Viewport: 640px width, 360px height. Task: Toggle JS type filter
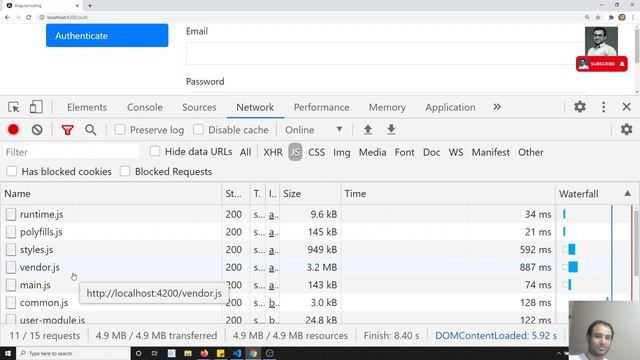tap(295, 152)
